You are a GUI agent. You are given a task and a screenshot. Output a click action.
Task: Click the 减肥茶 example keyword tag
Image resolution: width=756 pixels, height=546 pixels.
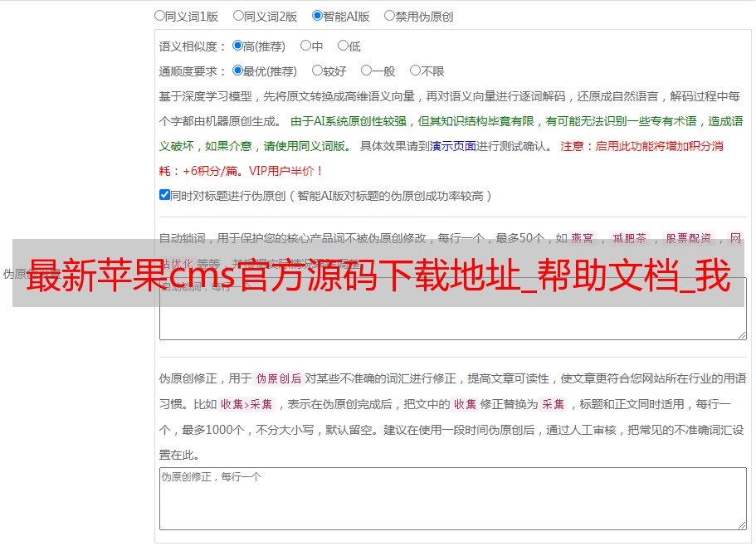coord(629,238)
